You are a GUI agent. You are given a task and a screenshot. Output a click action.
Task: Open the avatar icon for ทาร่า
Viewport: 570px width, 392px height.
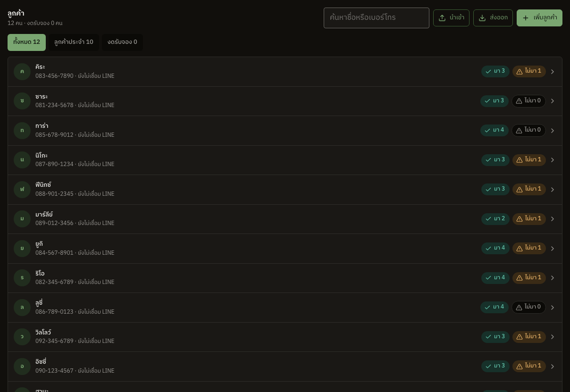coord(22,131)
